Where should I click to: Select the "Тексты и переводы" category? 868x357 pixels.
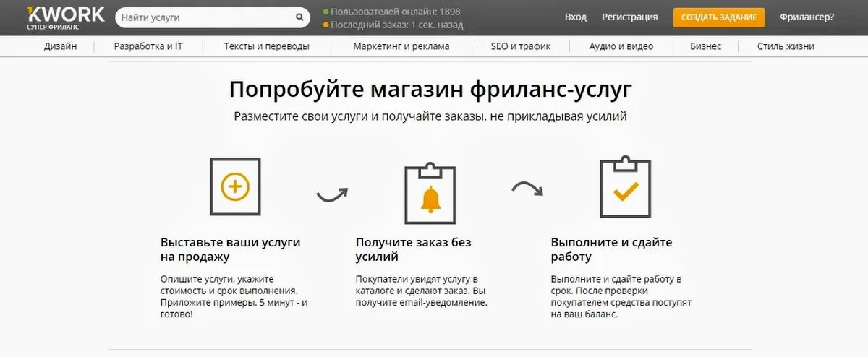266,46
